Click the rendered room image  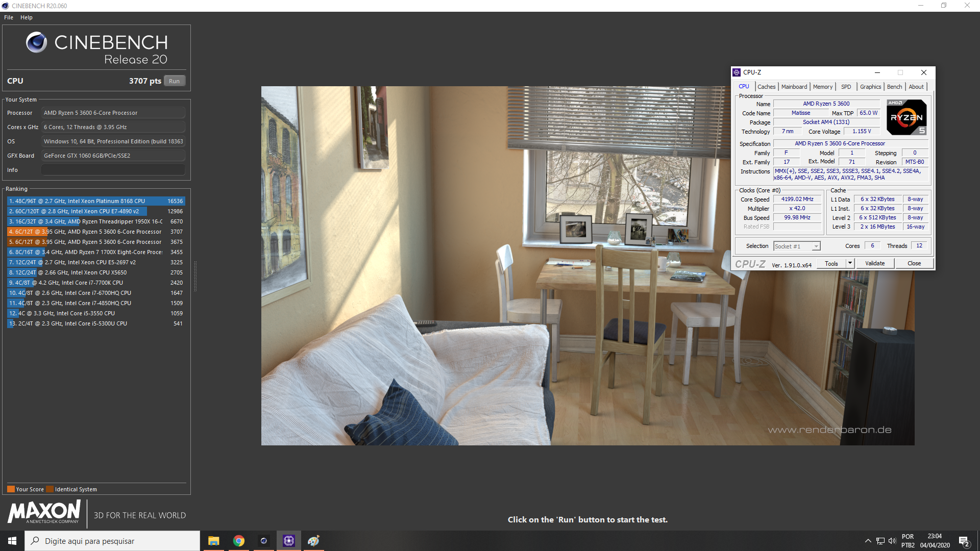[587, 265]
